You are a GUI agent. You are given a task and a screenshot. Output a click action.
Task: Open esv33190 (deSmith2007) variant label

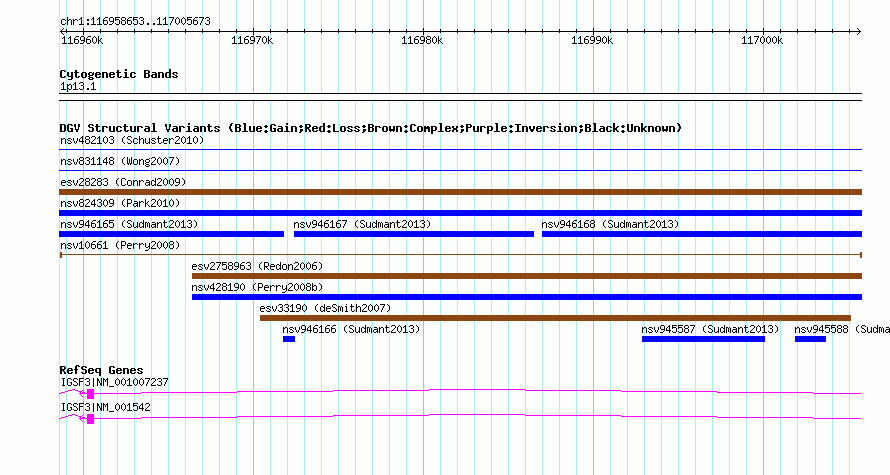pos(325,308)
